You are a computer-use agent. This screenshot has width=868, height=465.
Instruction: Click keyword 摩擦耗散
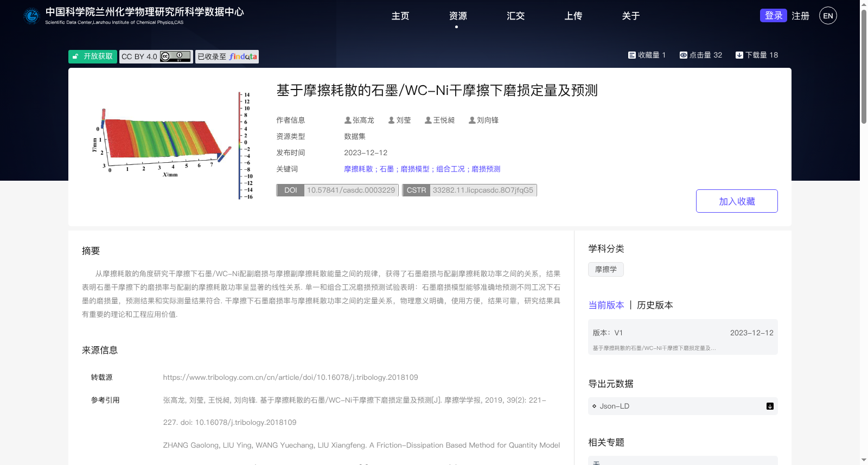pos(359,169)
